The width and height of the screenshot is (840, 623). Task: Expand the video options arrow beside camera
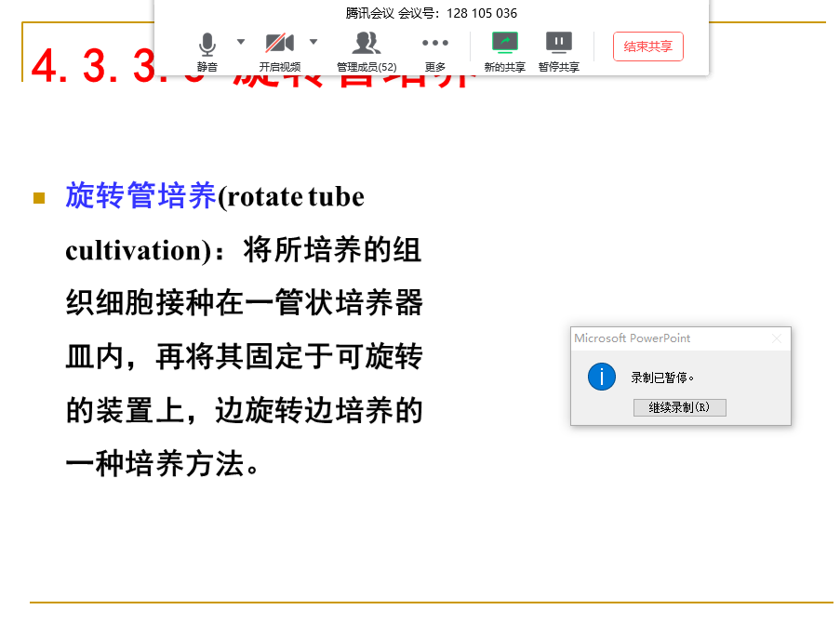click(x=313, y=42)
